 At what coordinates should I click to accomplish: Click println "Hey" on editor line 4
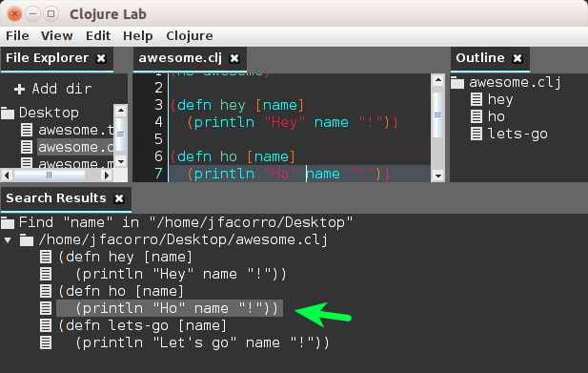[250, 122]
